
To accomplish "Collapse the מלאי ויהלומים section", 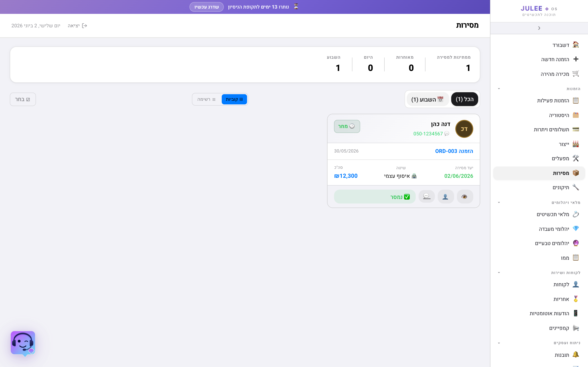I will 499,202.
